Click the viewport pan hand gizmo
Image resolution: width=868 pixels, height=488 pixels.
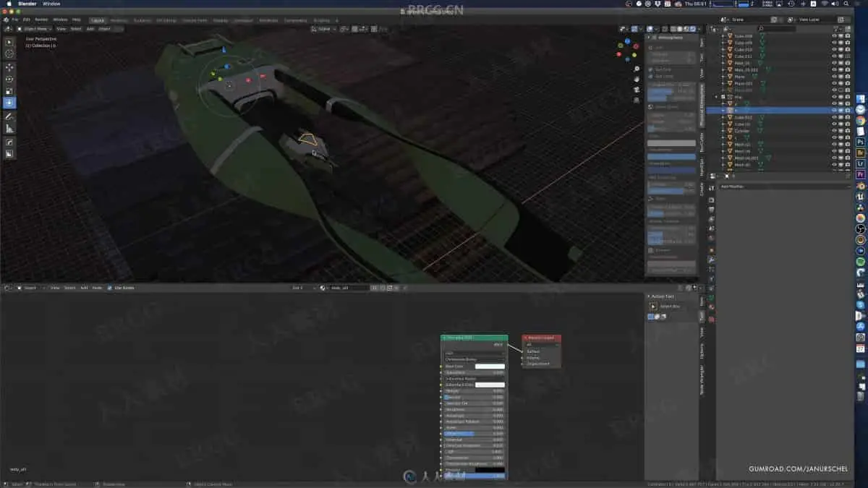click(x=637, y=79)
